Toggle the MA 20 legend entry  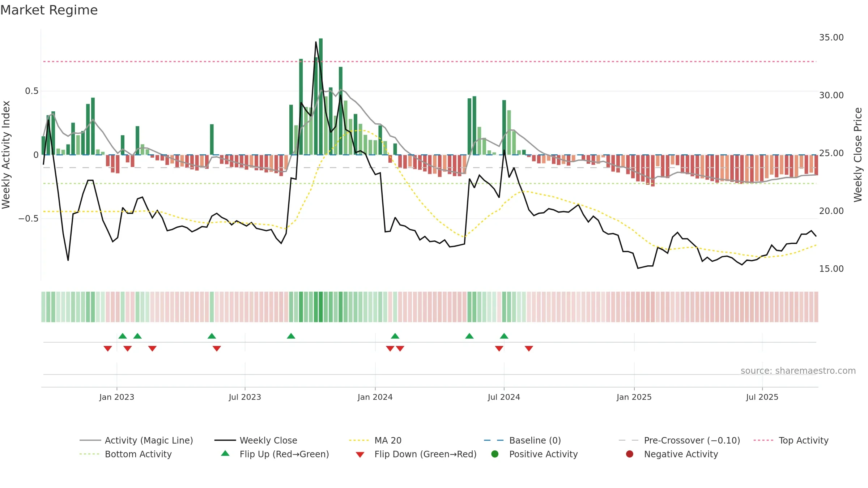[375, 440]
